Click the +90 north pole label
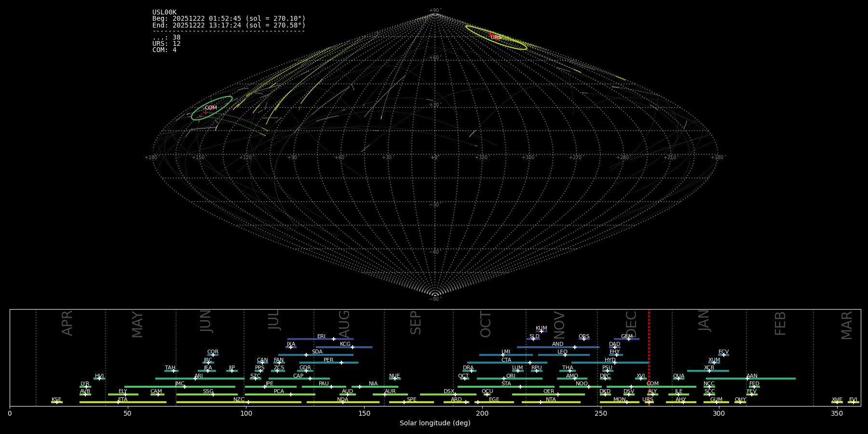The height and width of the screenshot is (434, 868). tap(434, 11)
